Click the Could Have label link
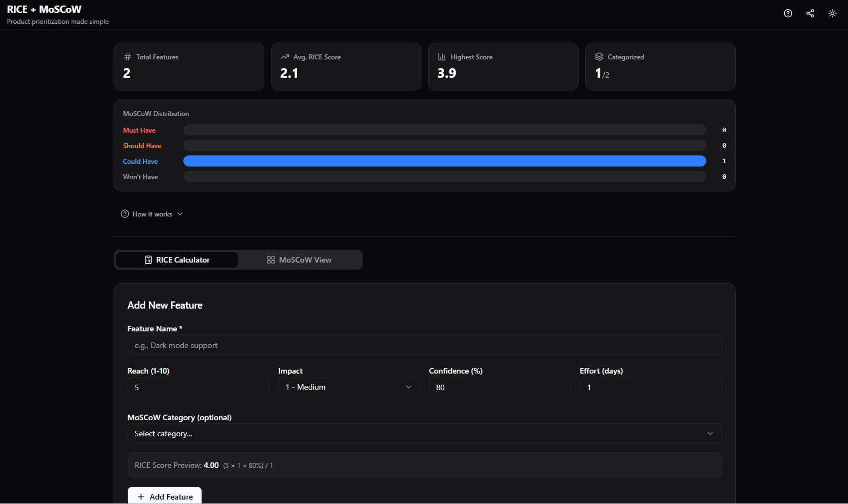Image resolution: width=848 pixels, height=504 pixels. (140, 161)
